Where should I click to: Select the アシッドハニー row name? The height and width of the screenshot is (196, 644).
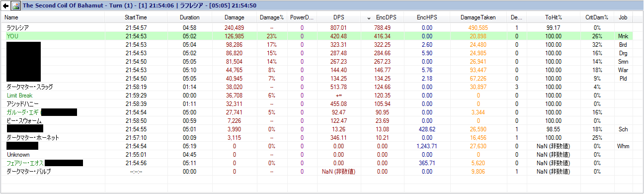[x=22, y=104]
